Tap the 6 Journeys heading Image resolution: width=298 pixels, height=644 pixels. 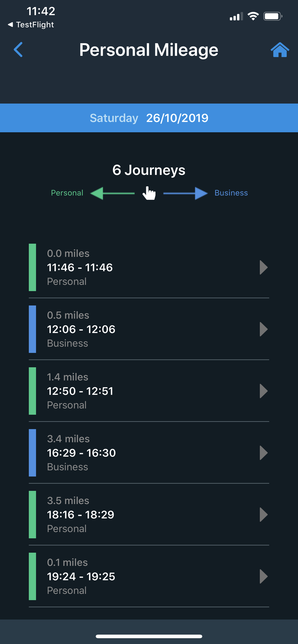149,170
